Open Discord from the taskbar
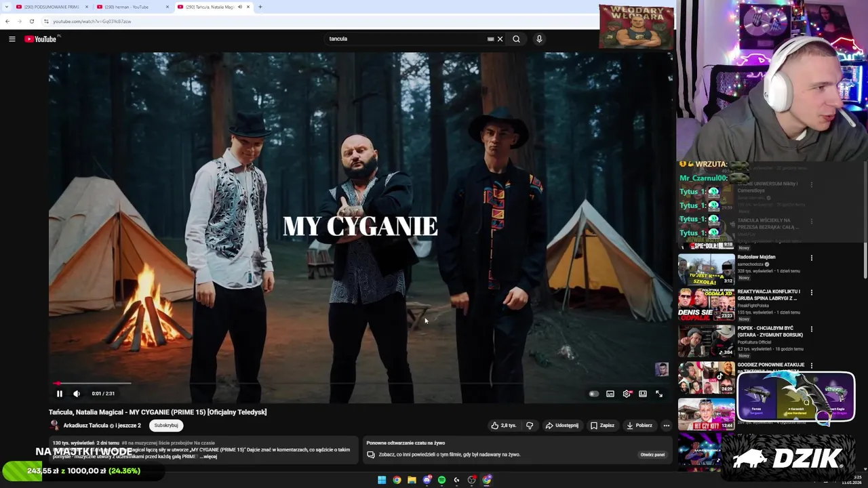868x488 pixels. 427,480
